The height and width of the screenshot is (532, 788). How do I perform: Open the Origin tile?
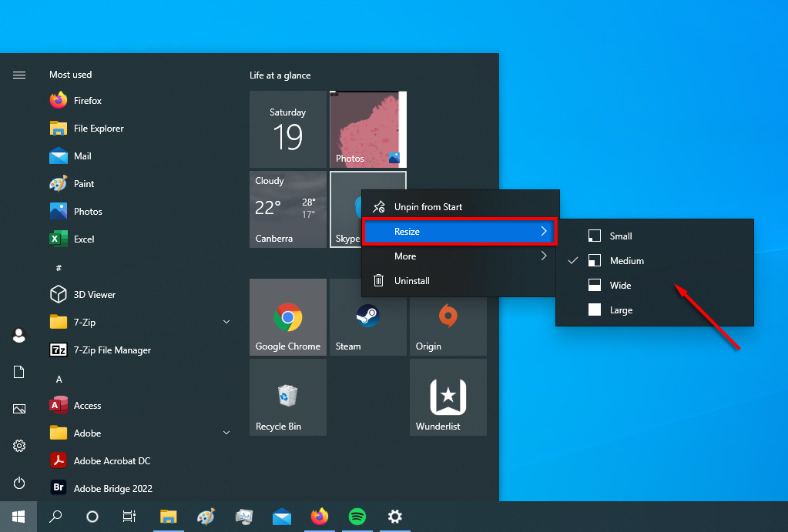point(448,316)
